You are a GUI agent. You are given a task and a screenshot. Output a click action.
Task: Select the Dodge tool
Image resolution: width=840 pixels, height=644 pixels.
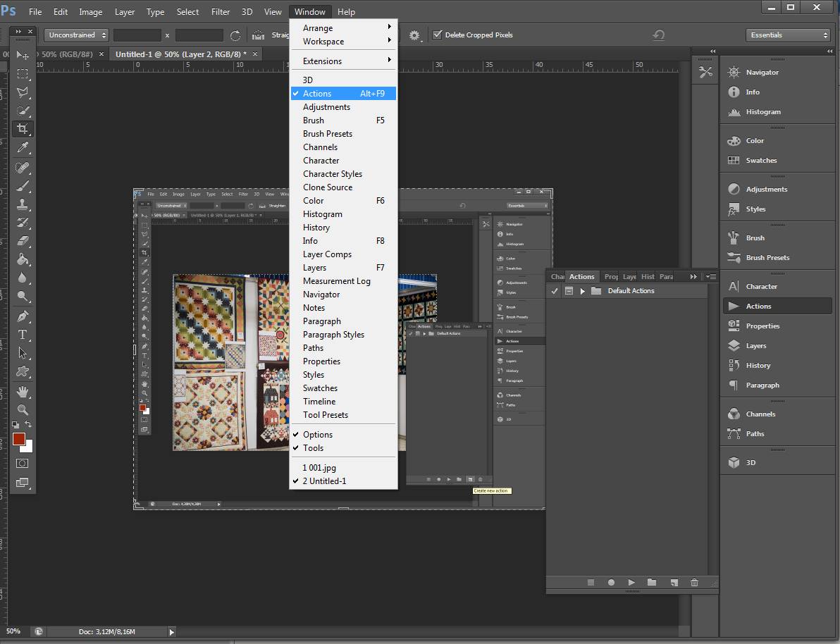[x=23, y=297]
